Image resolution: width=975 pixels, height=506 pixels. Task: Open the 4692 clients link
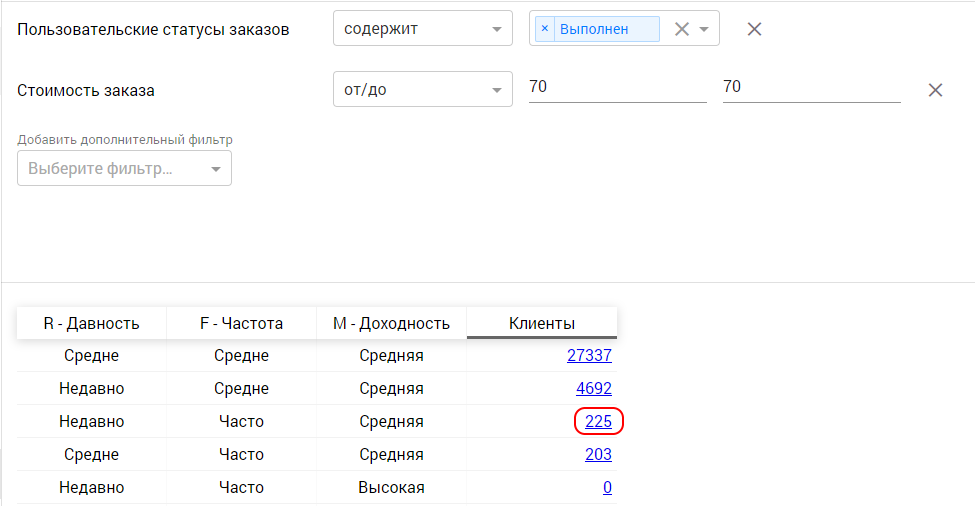[x=594, y=388]
